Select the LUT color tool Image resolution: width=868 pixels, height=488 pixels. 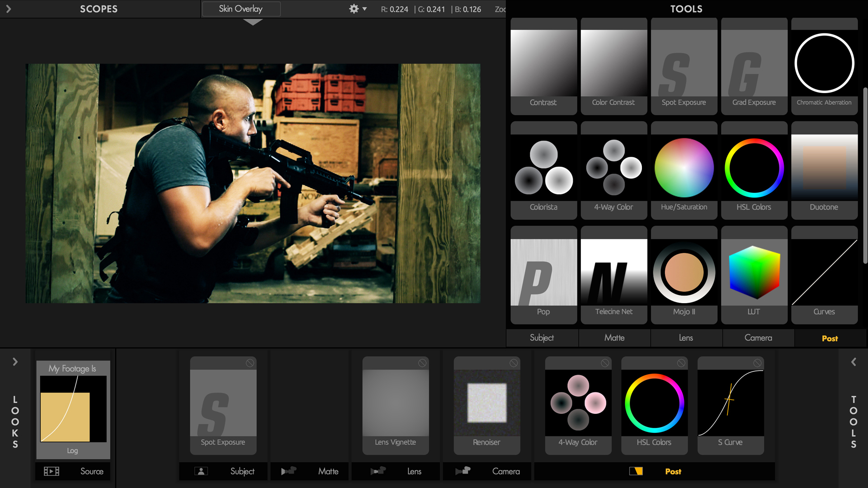pyautogui.click(x=754, y=274)
